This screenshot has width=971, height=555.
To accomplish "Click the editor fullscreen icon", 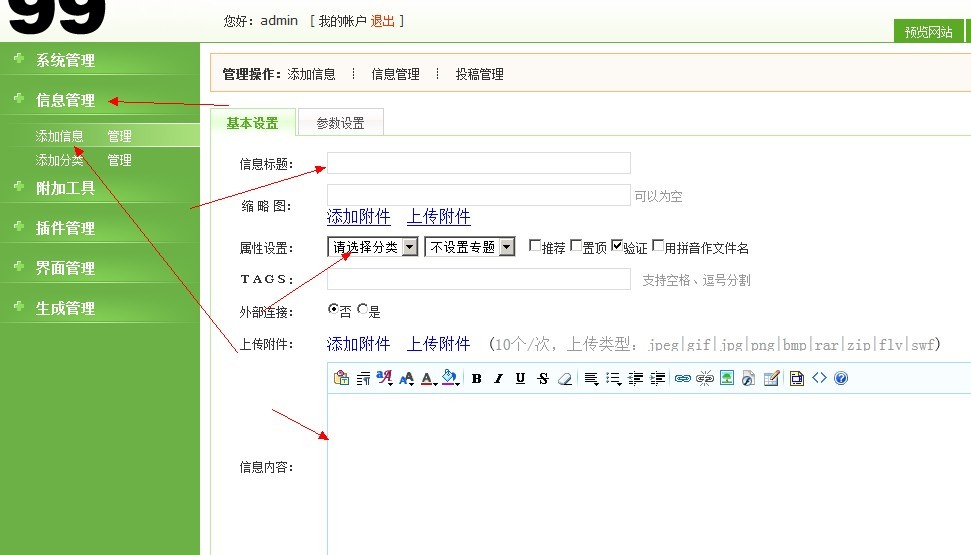I will click(x=797, y=378).
